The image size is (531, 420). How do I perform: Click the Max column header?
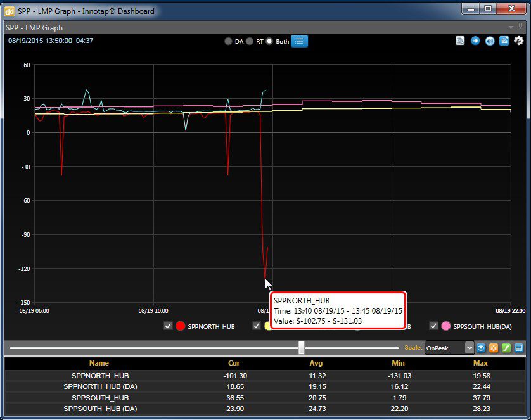click(x=480, y=363)
